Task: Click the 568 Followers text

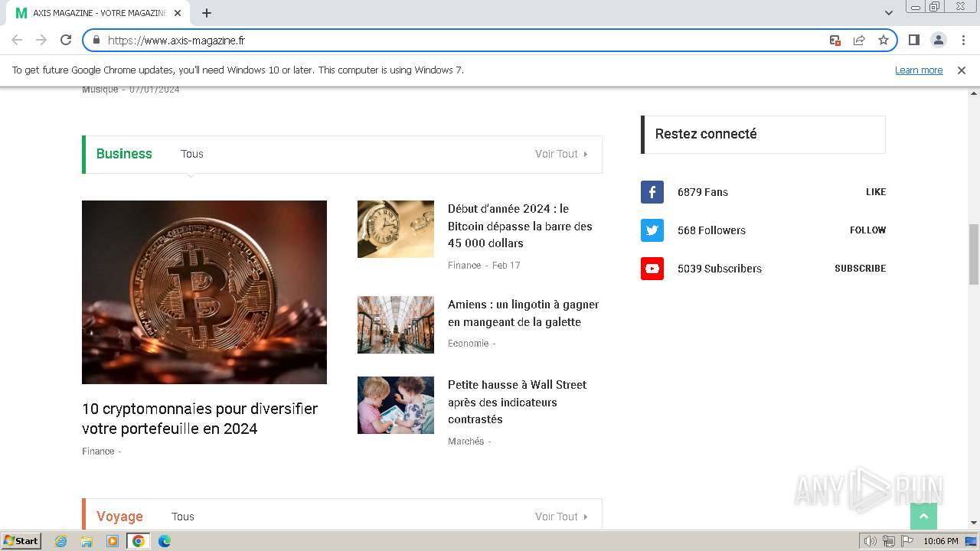Action: (x=711, y=230)
